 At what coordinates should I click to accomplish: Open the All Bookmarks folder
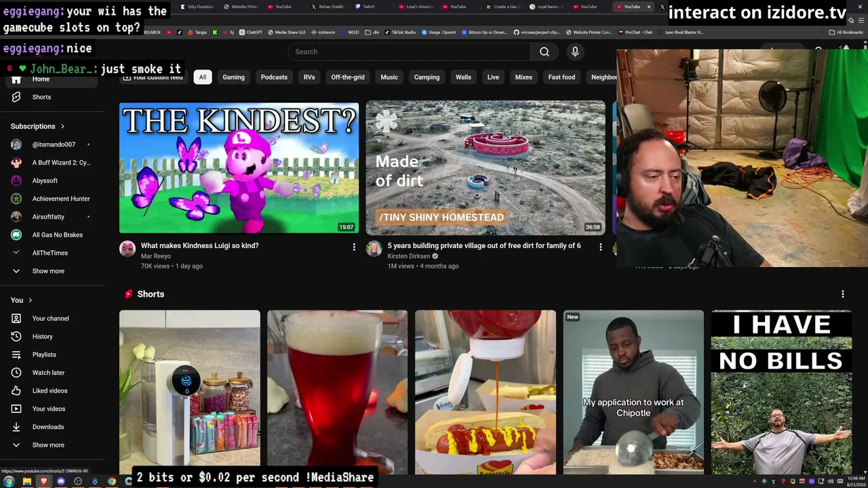tap(846, 33)
